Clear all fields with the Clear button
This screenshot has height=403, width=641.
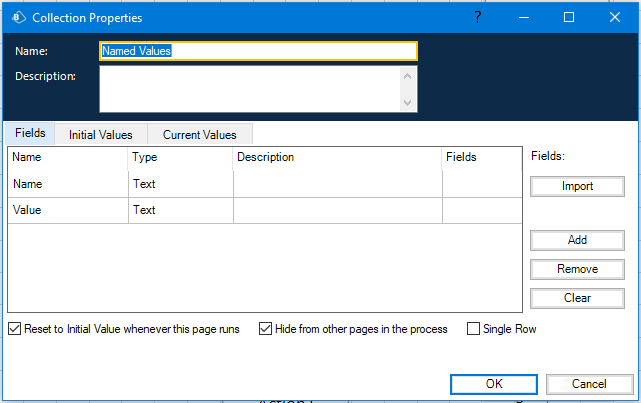point(577,298)
